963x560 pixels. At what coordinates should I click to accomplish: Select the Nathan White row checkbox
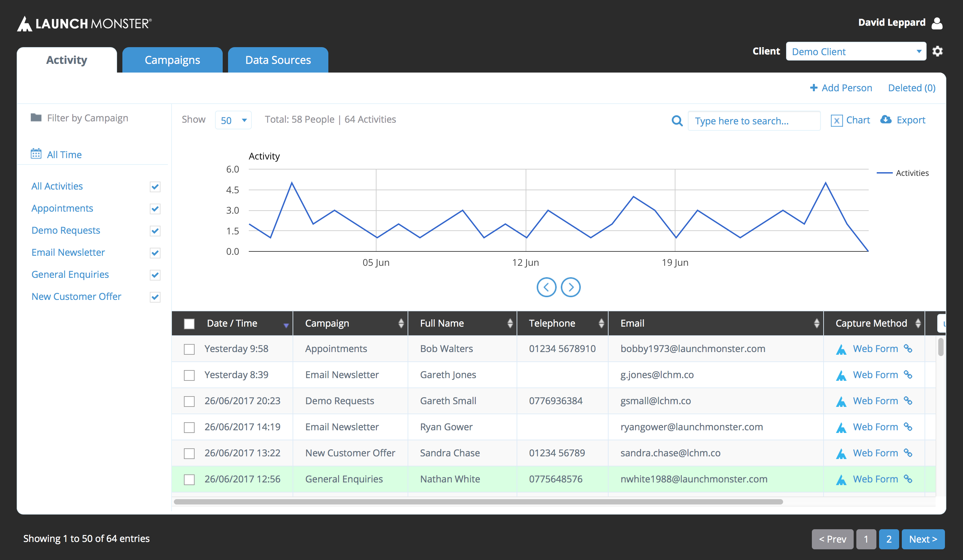[x=189, y=479]
